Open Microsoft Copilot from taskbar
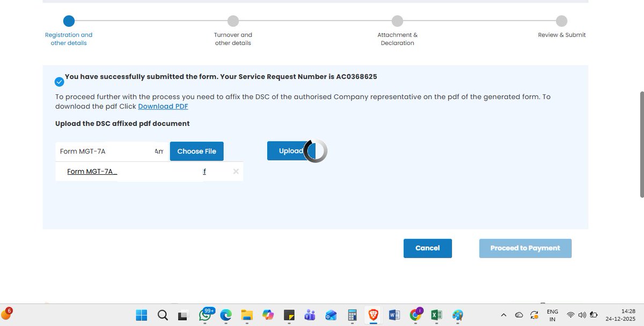Screen dimensions: 644x326 pos(268,315)
